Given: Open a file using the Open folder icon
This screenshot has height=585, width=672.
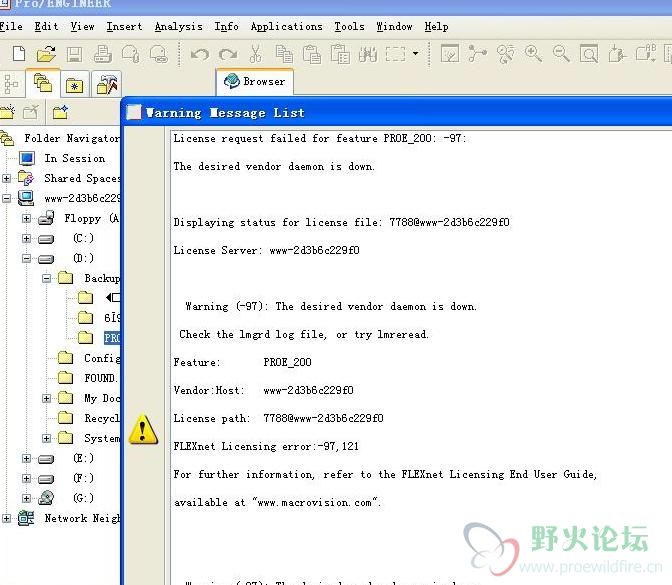Looking at the screenshot, I should click(x=46, y=54).
